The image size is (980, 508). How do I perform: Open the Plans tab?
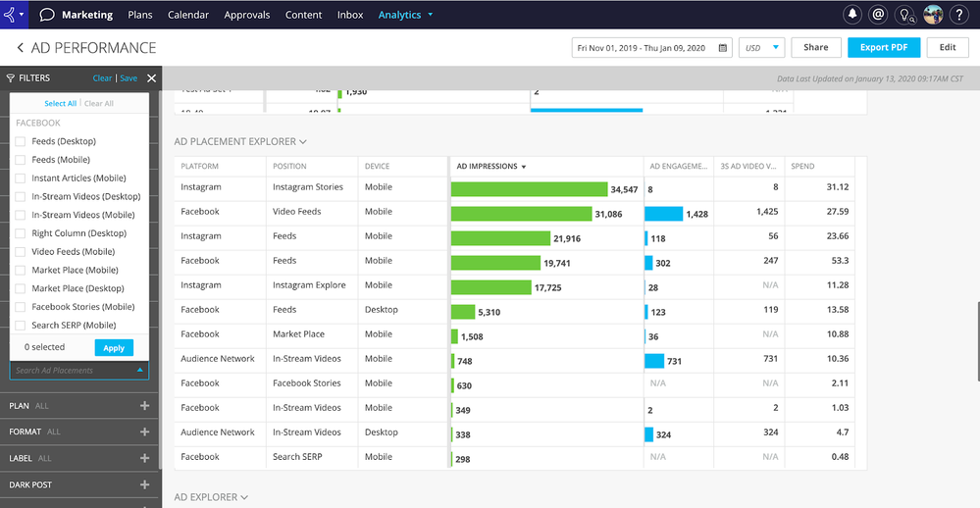click(x=140, y=15)
